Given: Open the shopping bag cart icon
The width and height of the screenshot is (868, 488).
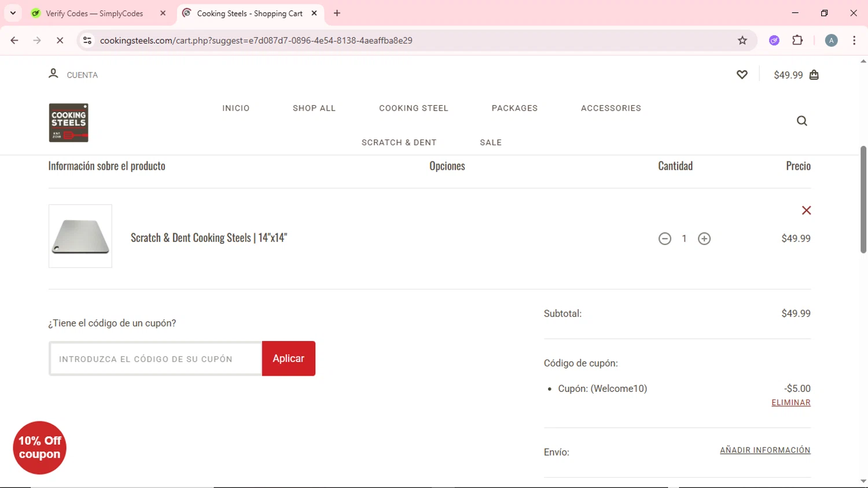Looking at the screenshot, I should tap(814, 75).
